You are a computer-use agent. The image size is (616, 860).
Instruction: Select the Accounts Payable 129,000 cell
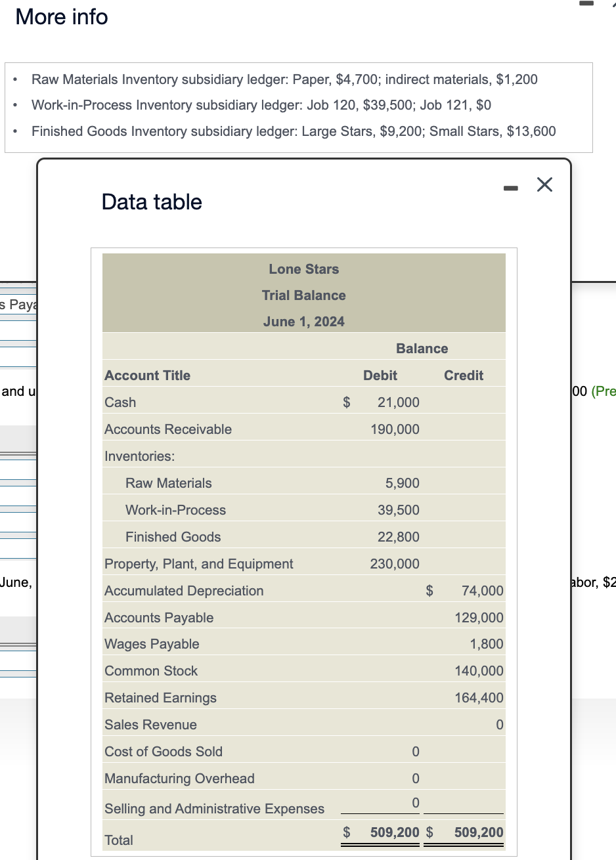click(479, 618)
